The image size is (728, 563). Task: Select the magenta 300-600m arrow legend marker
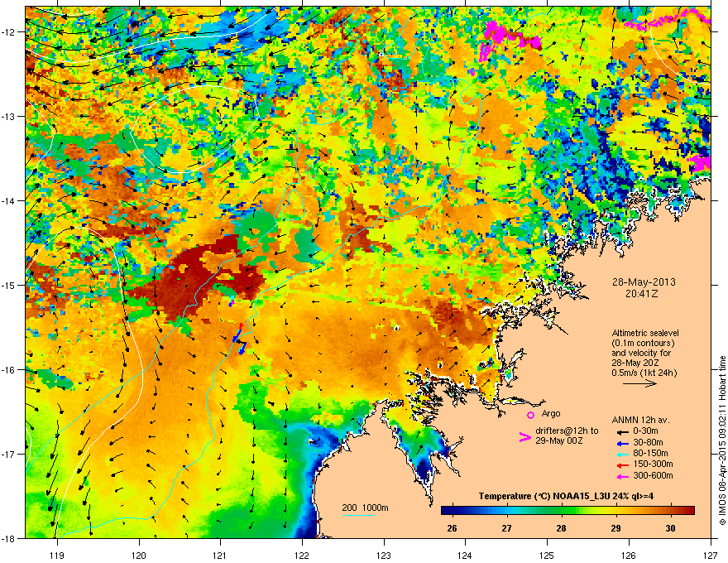621,477
